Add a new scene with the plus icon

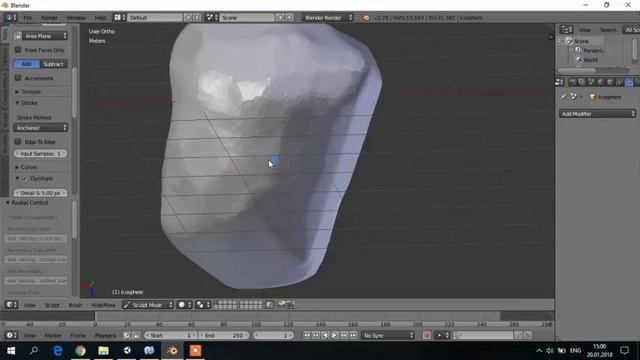(280, 18)
